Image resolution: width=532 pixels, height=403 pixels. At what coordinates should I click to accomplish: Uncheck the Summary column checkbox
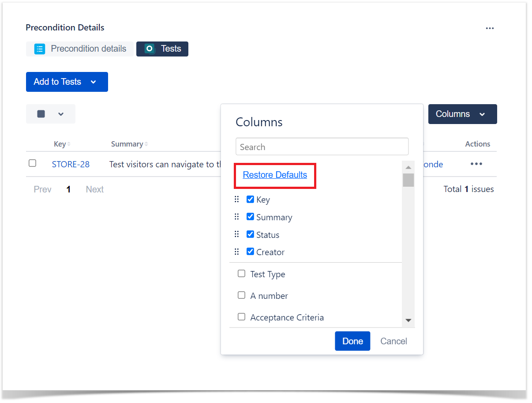[x=250, y=217]
